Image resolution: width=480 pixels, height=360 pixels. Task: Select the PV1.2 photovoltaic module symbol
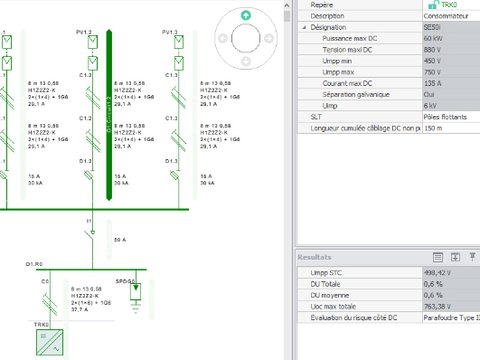point(93,42)
